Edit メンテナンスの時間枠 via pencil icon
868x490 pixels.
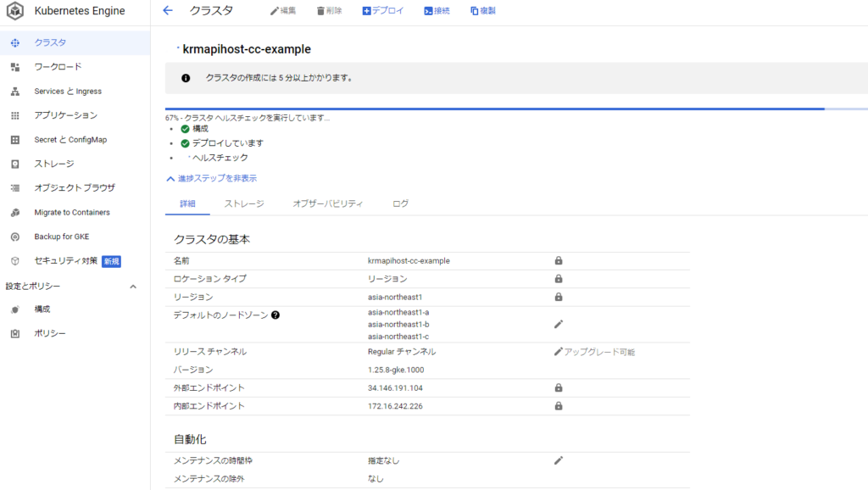pyautogui.click(x=558, y=460)
